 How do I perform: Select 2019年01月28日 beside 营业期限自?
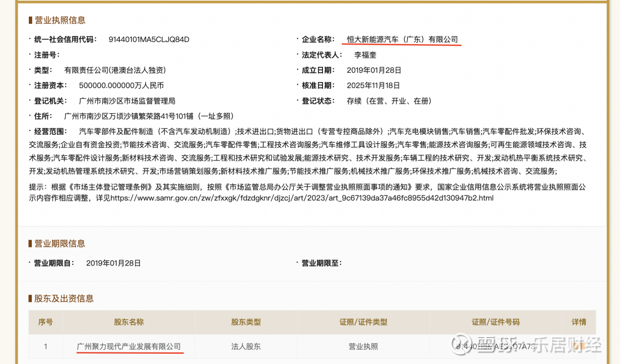point(113,263)
